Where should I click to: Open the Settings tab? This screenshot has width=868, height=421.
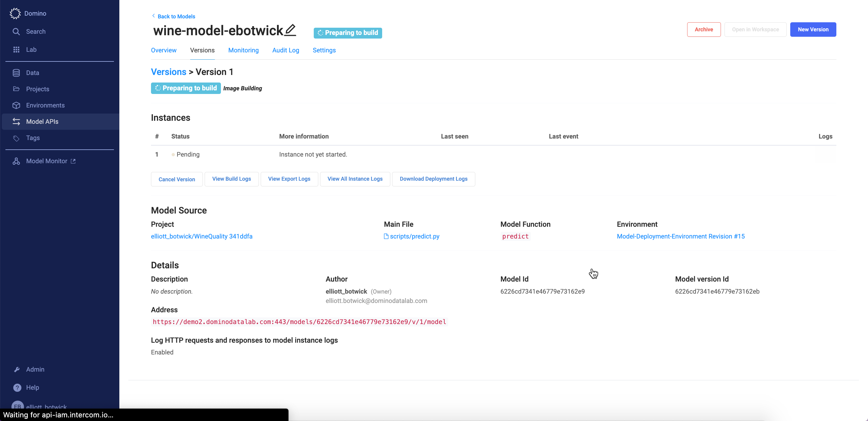coord(324,50)
